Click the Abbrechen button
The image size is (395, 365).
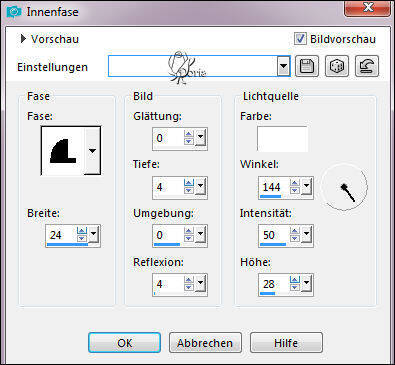205,343
